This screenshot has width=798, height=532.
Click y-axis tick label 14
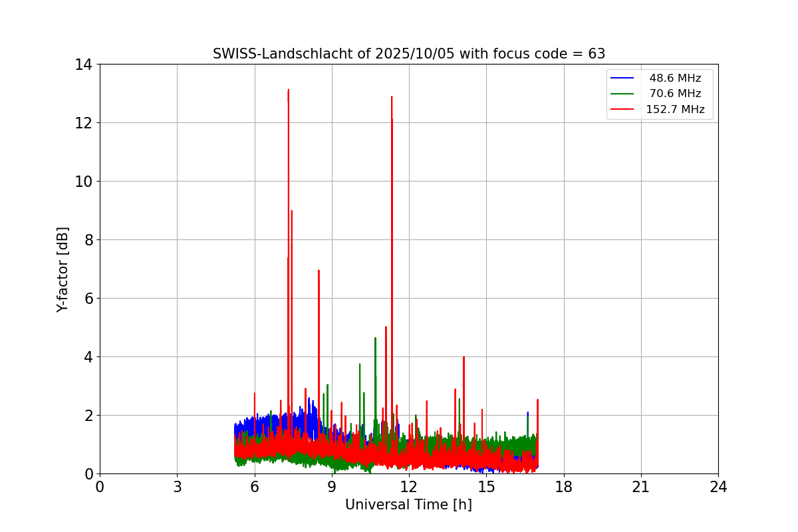83,65
